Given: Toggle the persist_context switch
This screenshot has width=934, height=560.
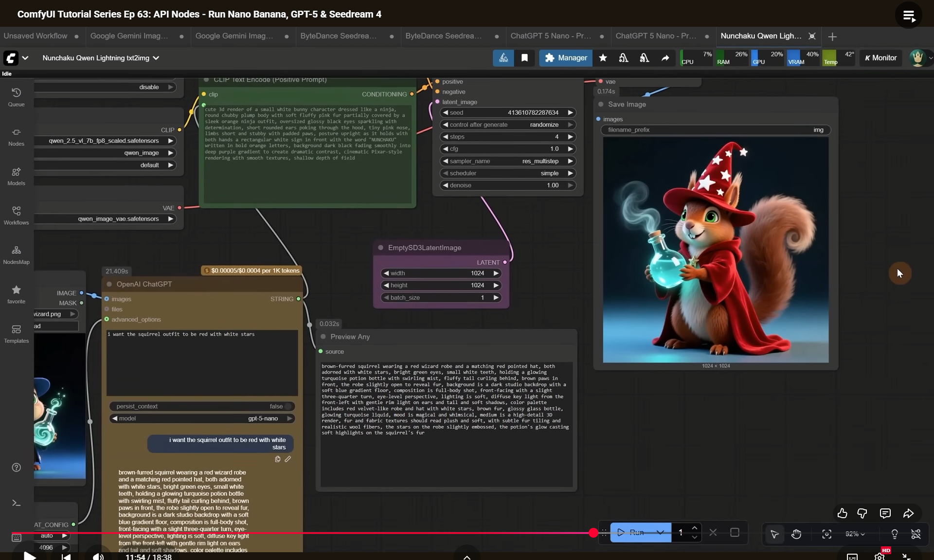Looking at the screenshot, I should pyautogui.click(x=288, y=406).
